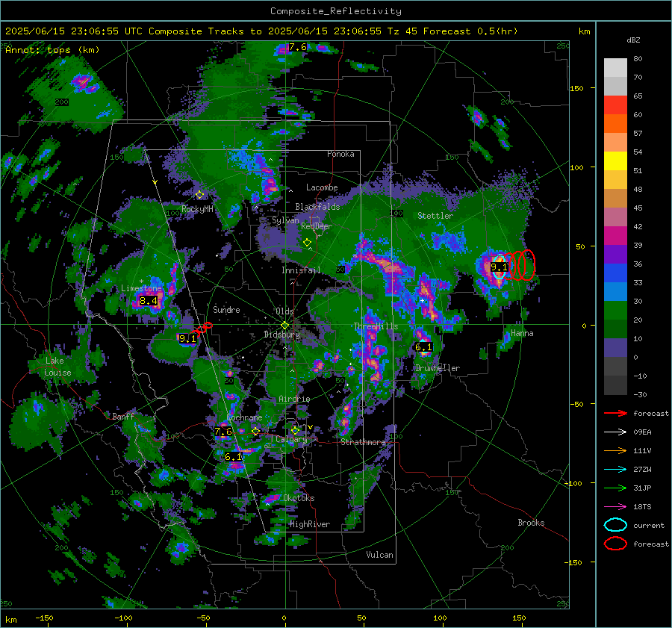Screen dimensions: 672x628
Task: Click the Stettler city label
Action: point(435,216)
